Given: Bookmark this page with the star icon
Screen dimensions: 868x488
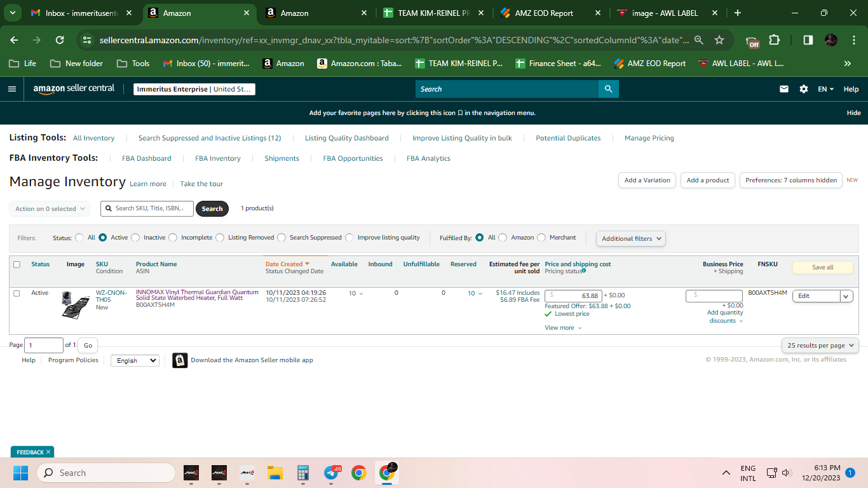Looking at the screenshot, I should 719,40.
